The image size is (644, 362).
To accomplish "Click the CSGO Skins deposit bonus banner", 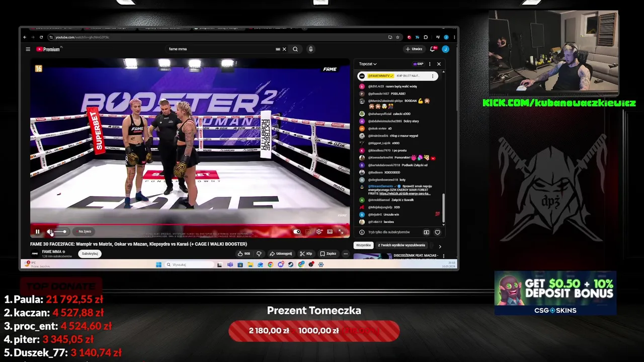I will coord(555,293).
